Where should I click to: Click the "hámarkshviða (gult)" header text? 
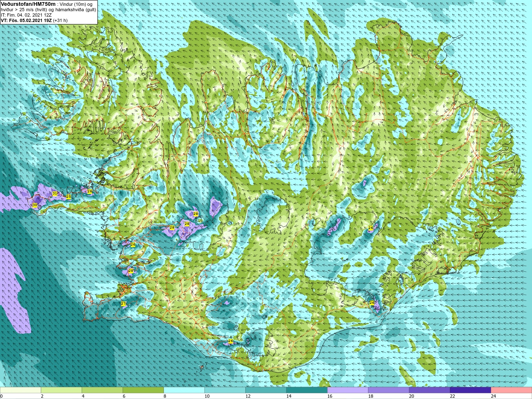75,10
